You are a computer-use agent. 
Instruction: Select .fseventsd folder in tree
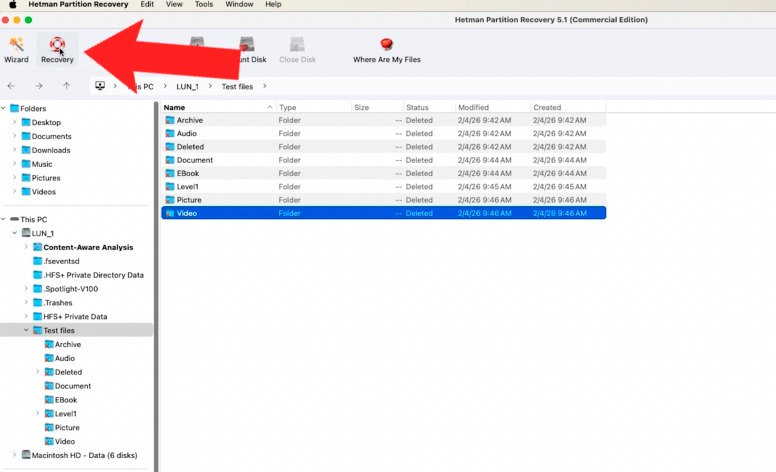click(x=56, y=261)
